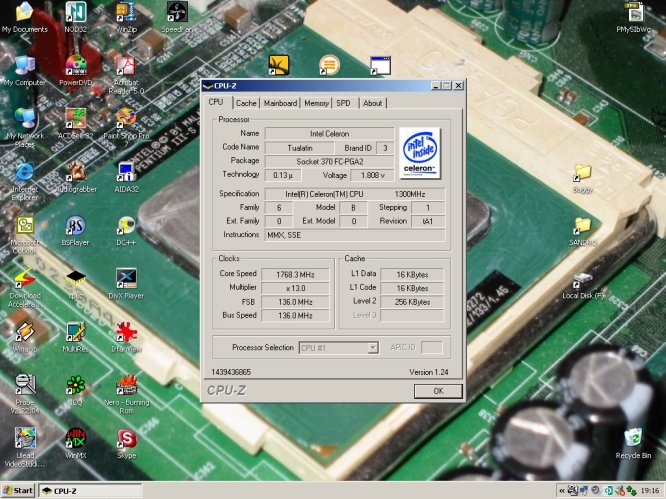Switch to the About tab

pos(373,103)
